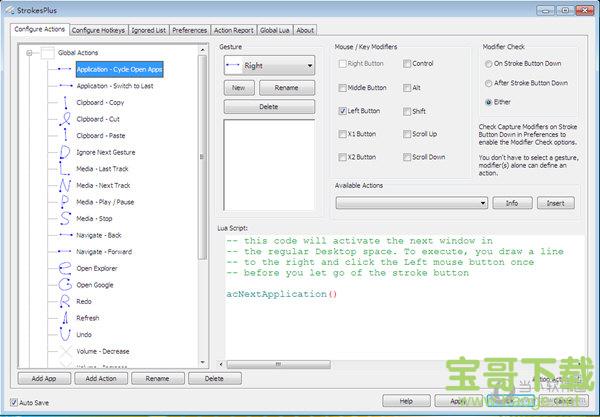Viewport: 600px width, 417px height.
Task: Select On Stroke Button Down radio option
Action: tap(488, 64)
